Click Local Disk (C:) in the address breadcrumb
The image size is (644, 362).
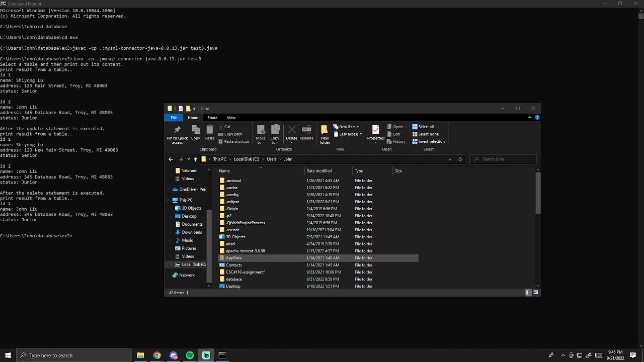point(247,159)
